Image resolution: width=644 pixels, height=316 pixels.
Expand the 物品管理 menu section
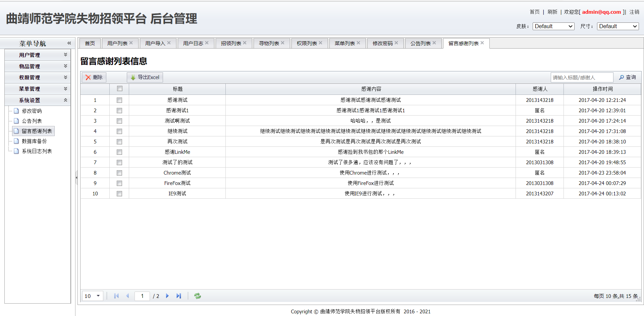pyautogui.click(x=38, y=66)
